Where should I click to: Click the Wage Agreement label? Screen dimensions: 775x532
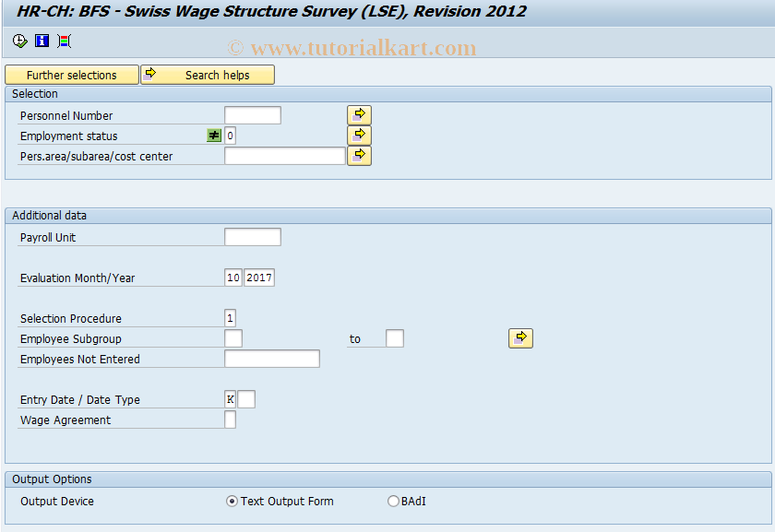click(66, 420)
